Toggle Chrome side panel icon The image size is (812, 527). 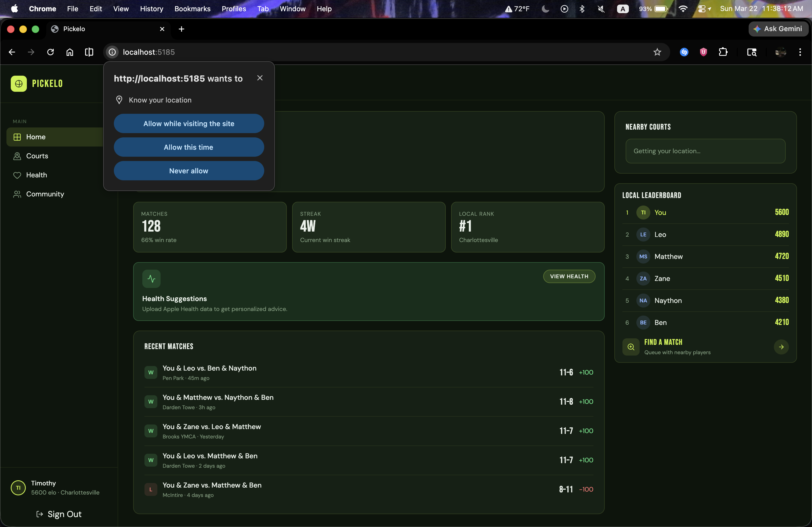click(x=89, y=52)
